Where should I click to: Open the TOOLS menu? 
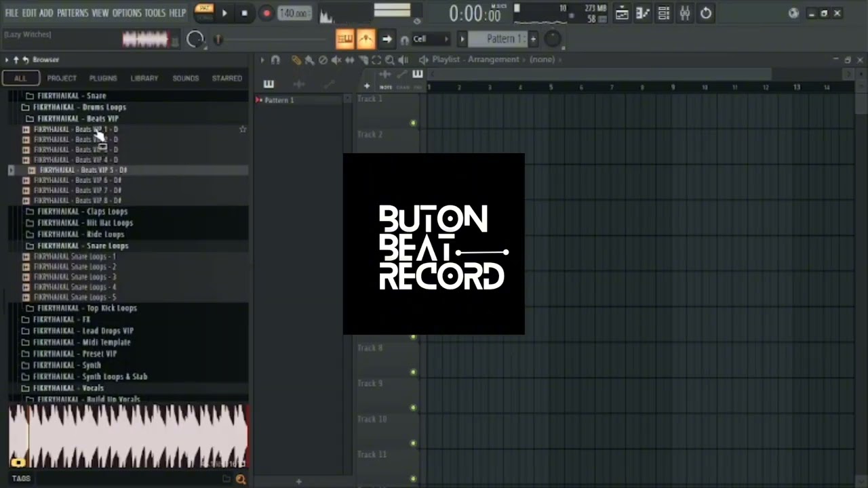(x=155, y=13)
